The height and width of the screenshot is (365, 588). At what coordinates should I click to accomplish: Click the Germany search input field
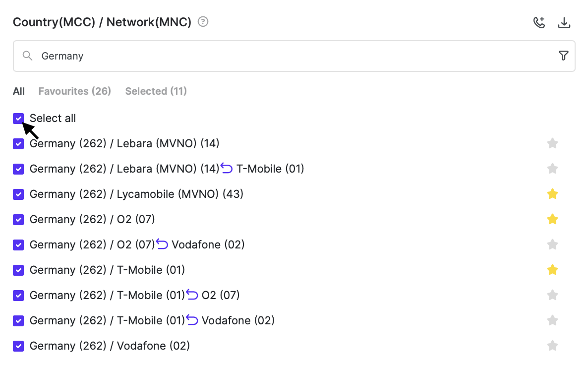coord(293,56)
